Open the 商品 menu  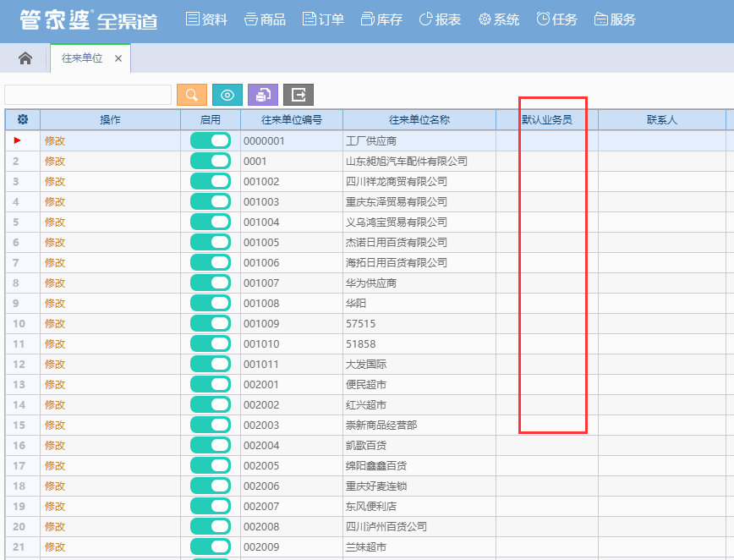coord(265,19)
